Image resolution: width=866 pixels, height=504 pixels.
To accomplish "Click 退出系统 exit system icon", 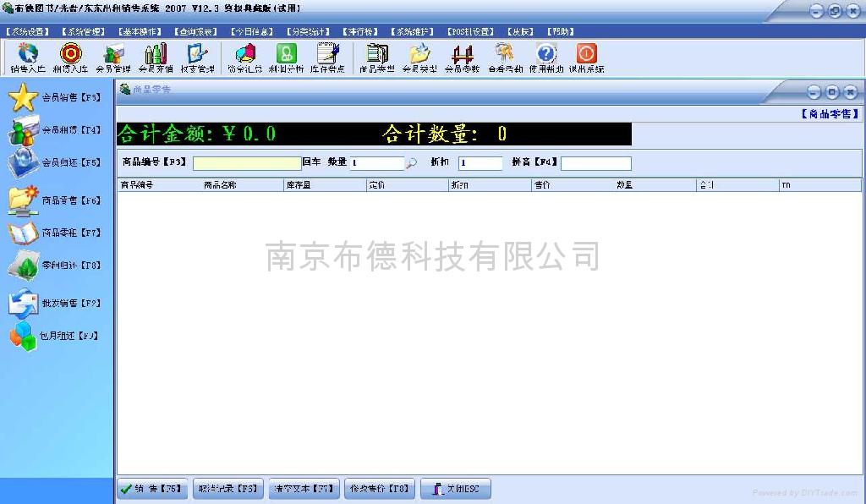I will (x=587, y=58).
